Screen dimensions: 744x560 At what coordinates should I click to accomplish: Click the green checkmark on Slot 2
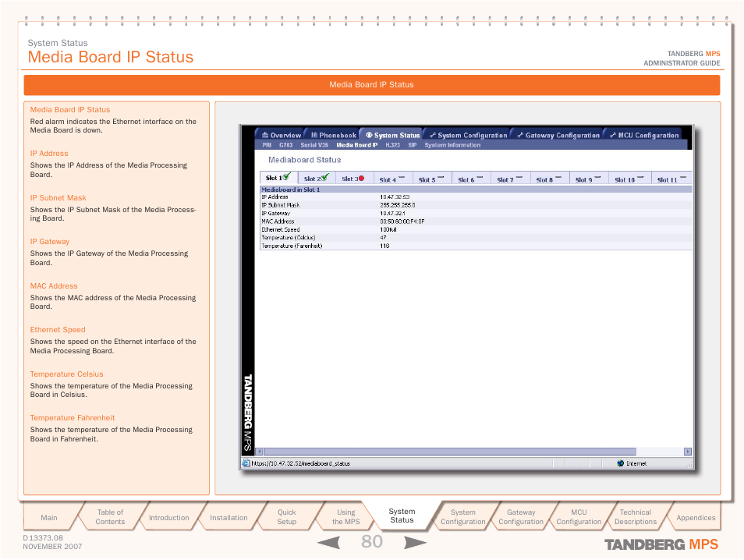(x=324, y=177)
